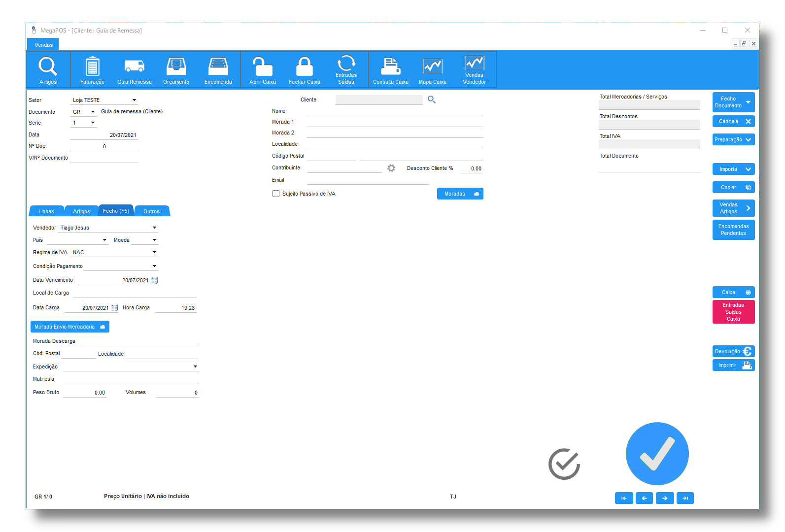Enable Sujeito Passivo de IVA checkbox
The width and height of the screenshot is (785, 532).
(x=276, y=194)
